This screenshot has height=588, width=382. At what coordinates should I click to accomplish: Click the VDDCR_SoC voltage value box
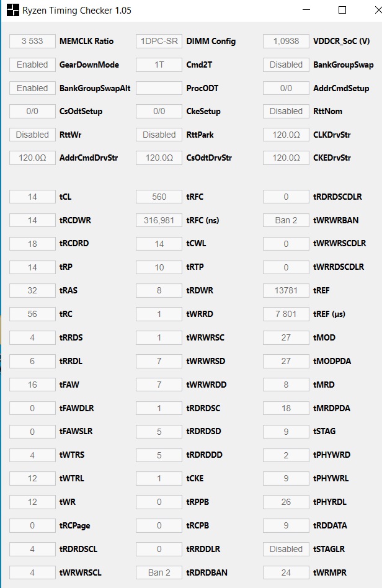286,42
